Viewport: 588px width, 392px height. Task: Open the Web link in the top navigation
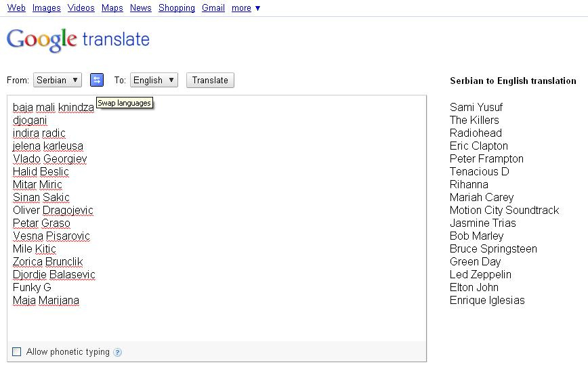tap(16, 8)
